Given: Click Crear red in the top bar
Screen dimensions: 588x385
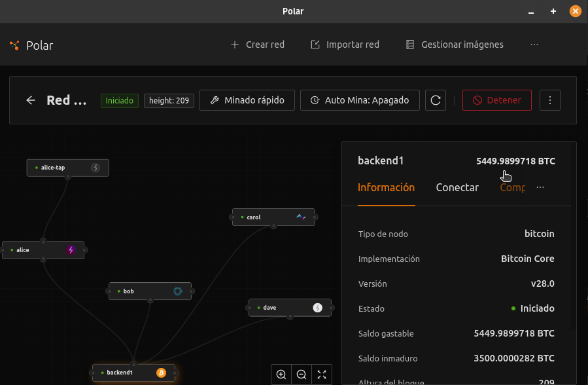Looking at the screenshot, I should [x=258, y=45].
